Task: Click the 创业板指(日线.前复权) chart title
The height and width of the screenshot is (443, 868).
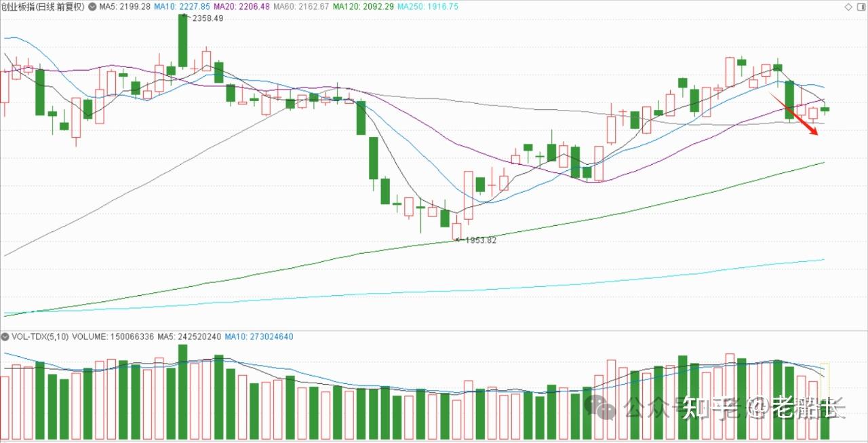Action: coord(43,6)
